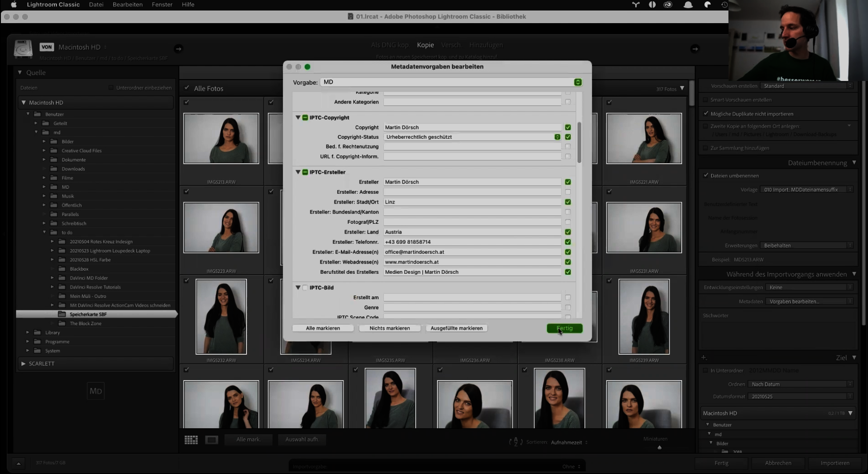Expand panel with bottom-left arrow icon

[x=18, y=463]
